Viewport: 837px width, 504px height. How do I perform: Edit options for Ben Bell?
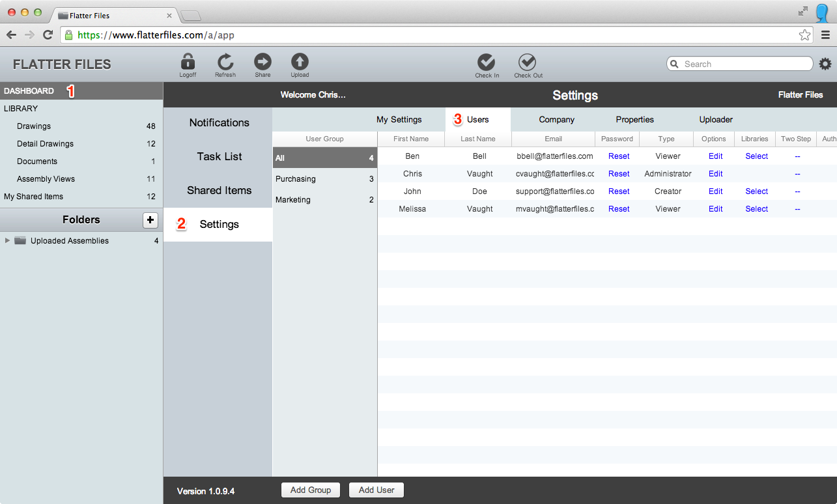pos(716,156)
